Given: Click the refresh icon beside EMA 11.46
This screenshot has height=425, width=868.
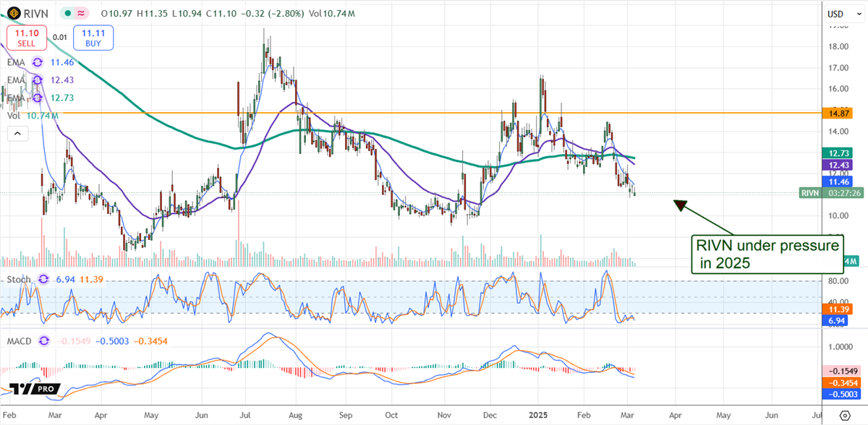Looking at the screenshot, I should [38, 63].
